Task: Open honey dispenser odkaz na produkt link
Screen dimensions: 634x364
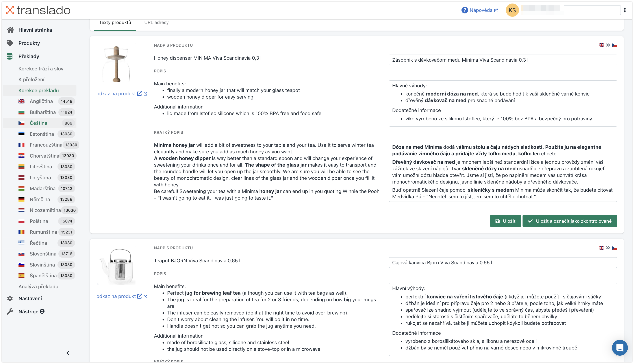Action: [116, 94]
